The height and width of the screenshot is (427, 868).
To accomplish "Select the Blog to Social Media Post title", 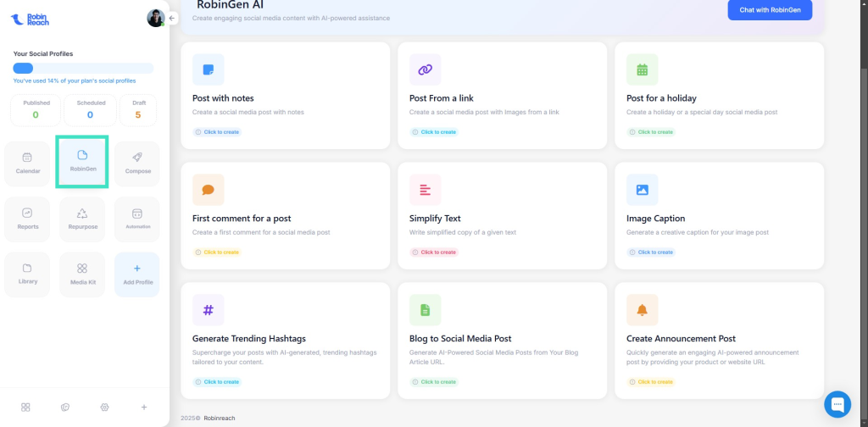I will pyautogui.click(x=460, y=338).
